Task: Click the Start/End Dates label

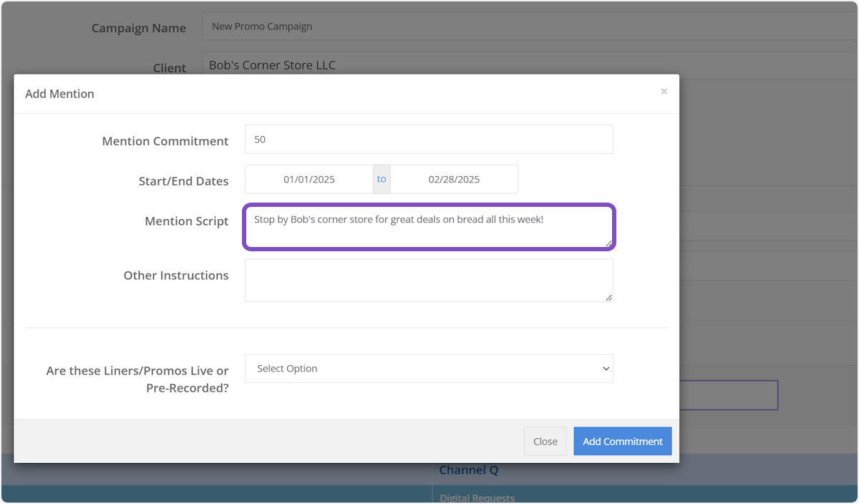Action: point(183,181)
